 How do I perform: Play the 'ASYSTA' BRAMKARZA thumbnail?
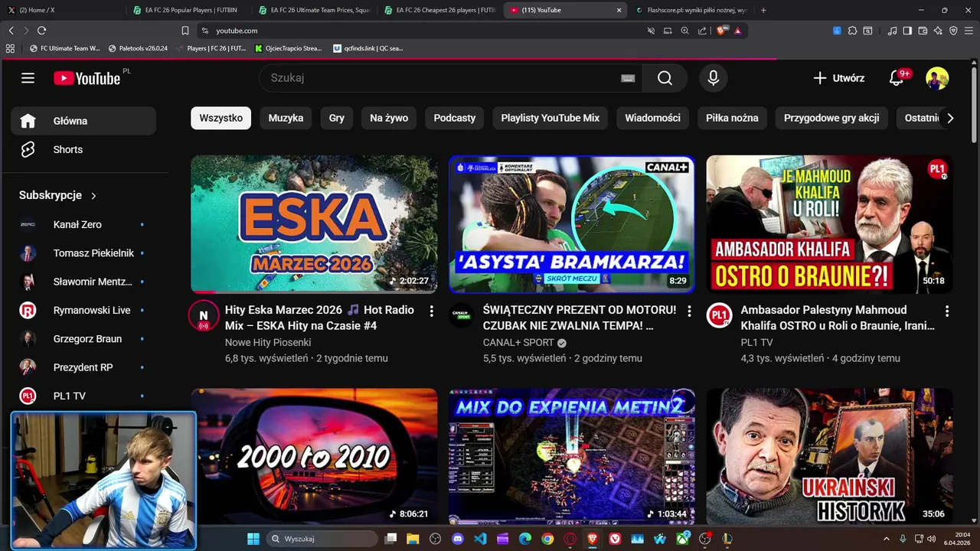point(572,224)
